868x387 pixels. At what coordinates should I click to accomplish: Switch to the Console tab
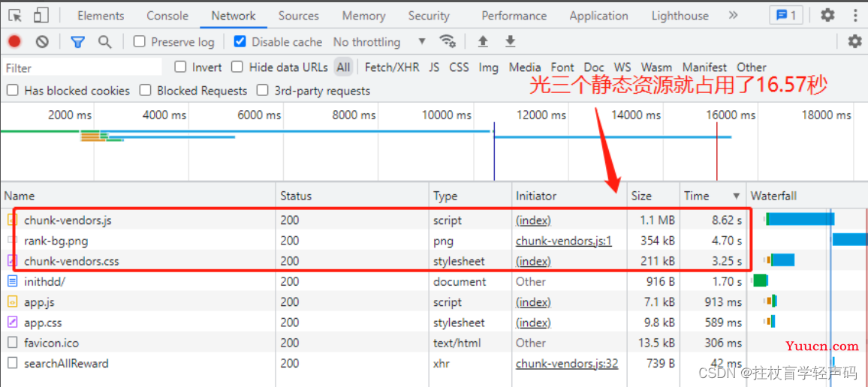(x=167, y=16)
